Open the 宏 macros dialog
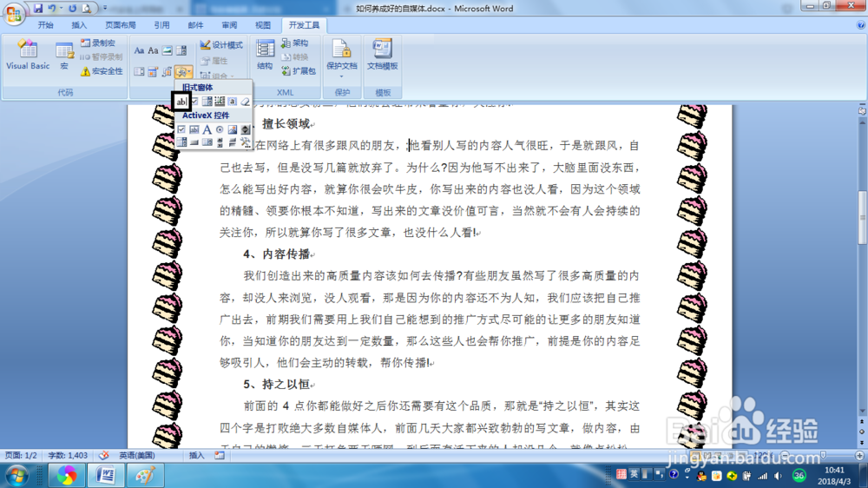This screenshot has height=488, width=868. [x=64, y=56]
